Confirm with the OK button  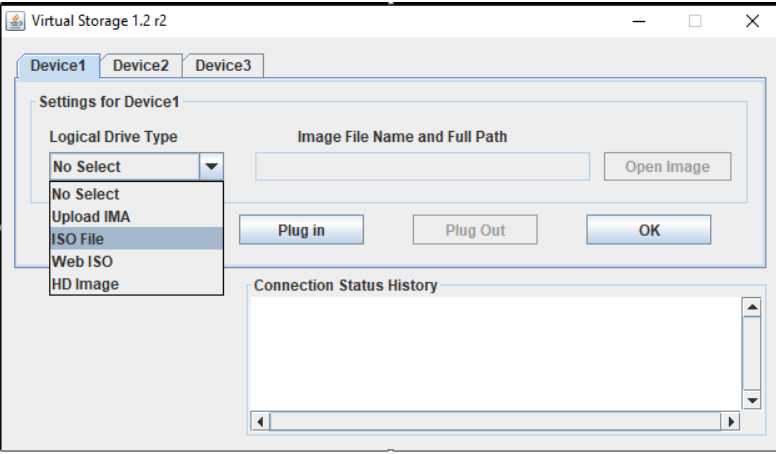point(648,230)
